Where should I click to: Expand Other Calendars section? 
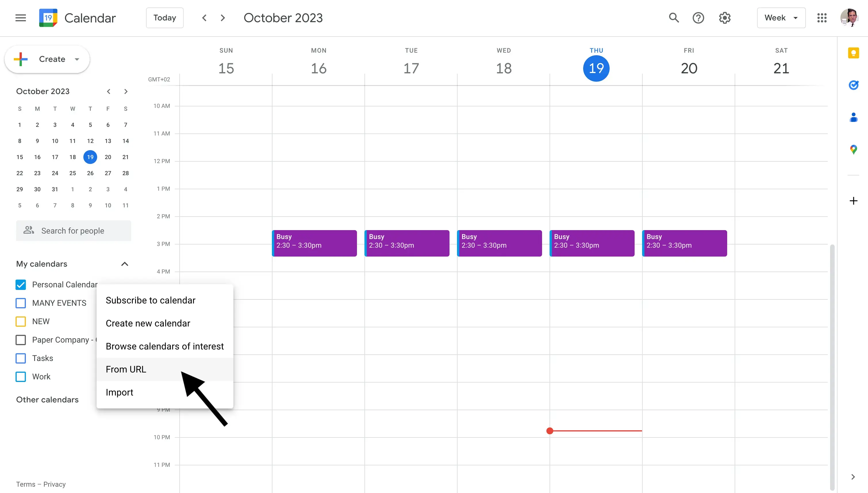click(x=125, y=399)
